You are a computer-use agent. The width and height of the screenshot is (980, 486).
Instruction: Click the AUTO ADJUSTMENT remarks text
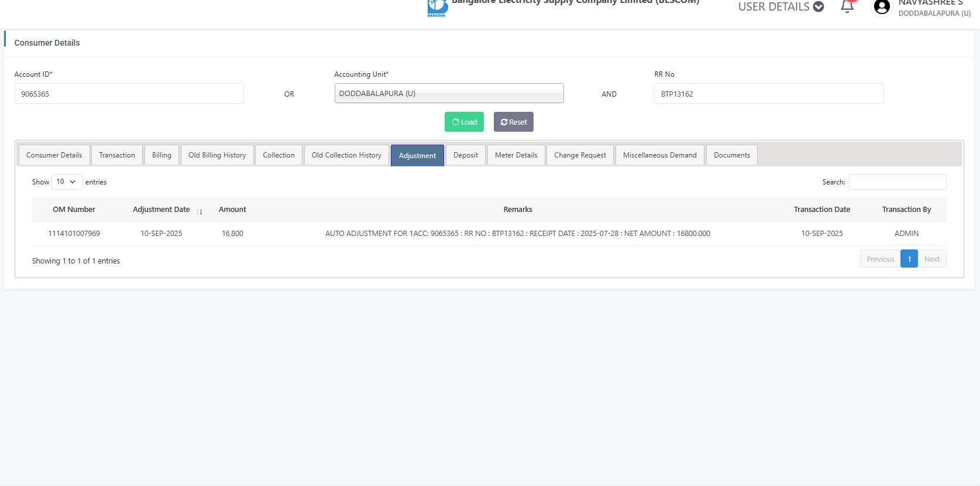(x=518, y=234)
